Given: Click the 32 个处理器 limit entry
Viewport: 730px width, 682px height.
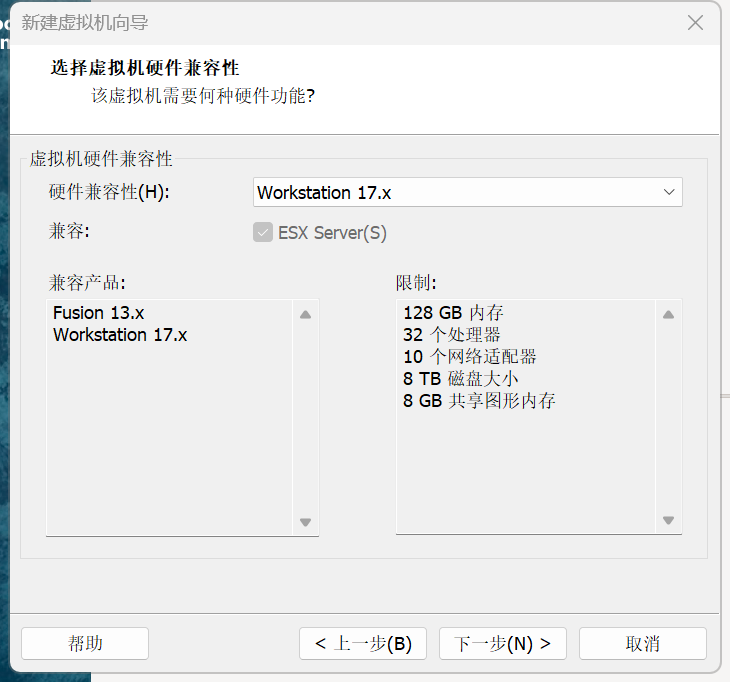Looking at the screenshot, I should [x=452, y=335].
